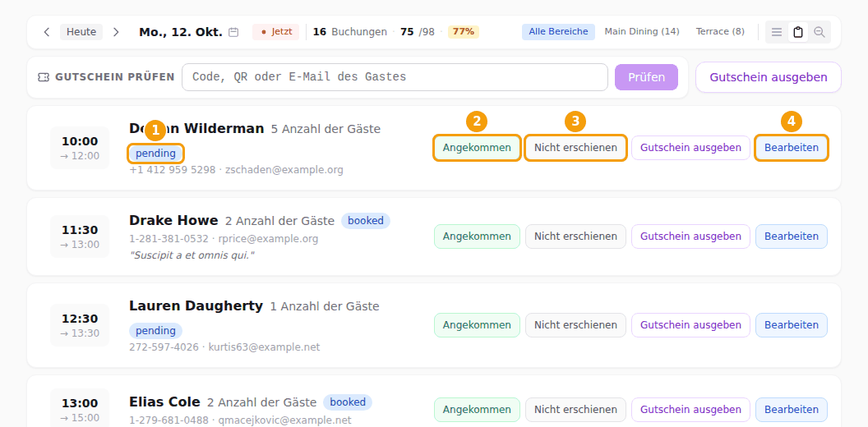Edit the Wilderman booking via Bearbeiten
This screenshot has width=868, height=427.
pos(792,148)
